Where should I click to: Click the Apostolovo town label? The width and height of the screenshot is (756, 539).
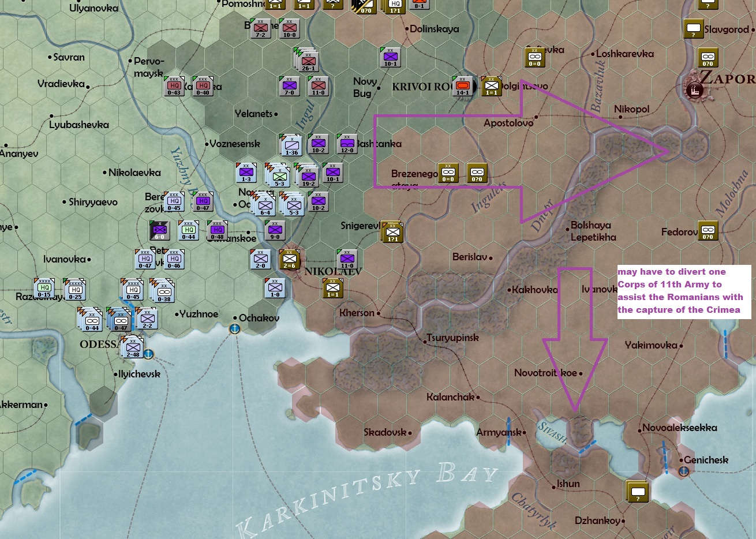508,123
